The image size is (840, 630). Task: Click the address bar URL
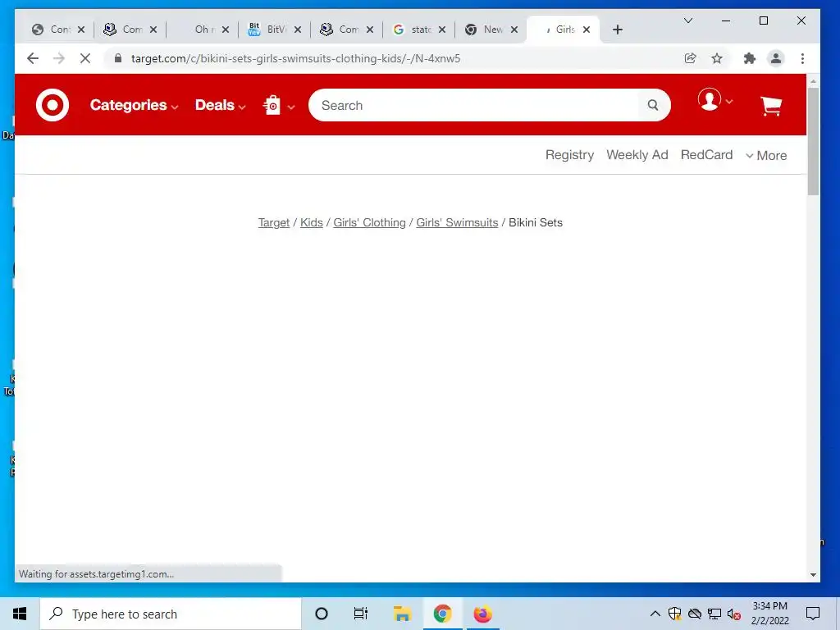click(x=295, y=58)
